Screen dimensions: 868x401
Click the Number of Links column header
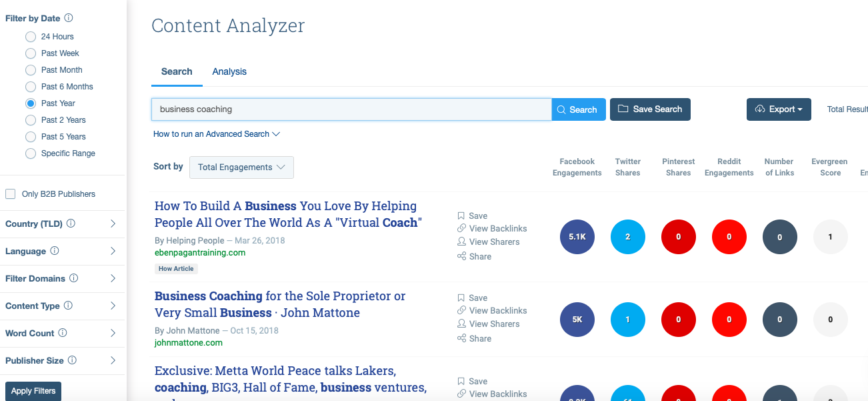point(779,167)
